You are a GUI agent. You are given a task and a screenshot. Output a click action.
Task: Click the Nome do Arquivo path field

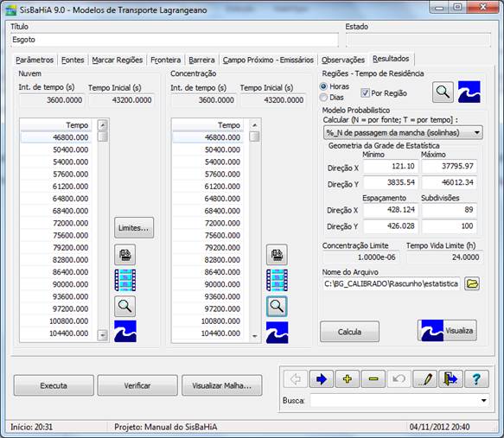tap(391, 284)
